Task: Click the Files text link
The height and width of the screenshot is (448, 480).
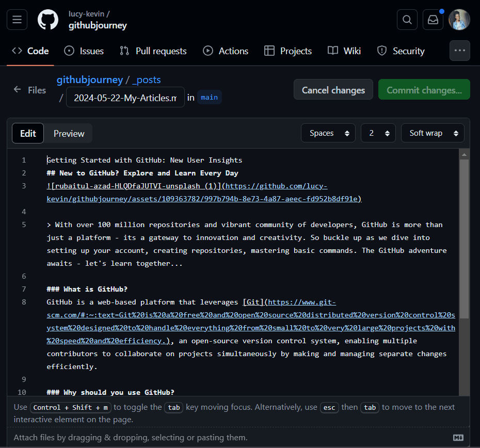Action: (x=37, y=90)
